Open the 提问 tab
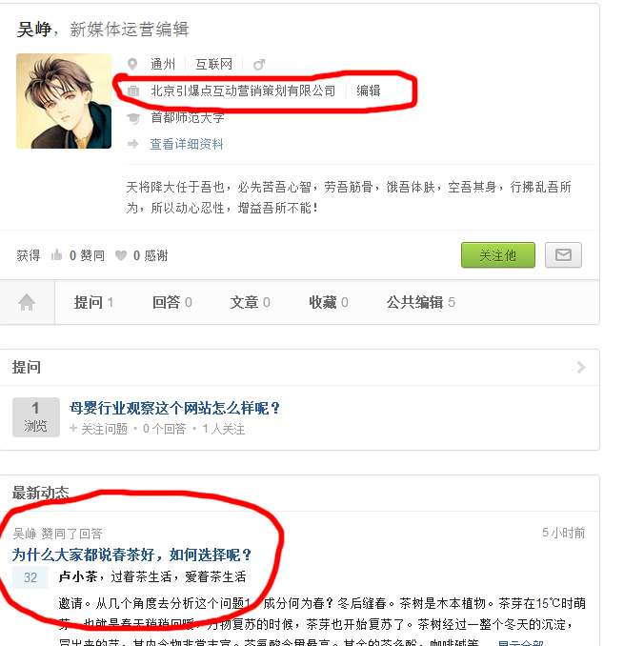The image size is (644, 646). click(93, 302)
